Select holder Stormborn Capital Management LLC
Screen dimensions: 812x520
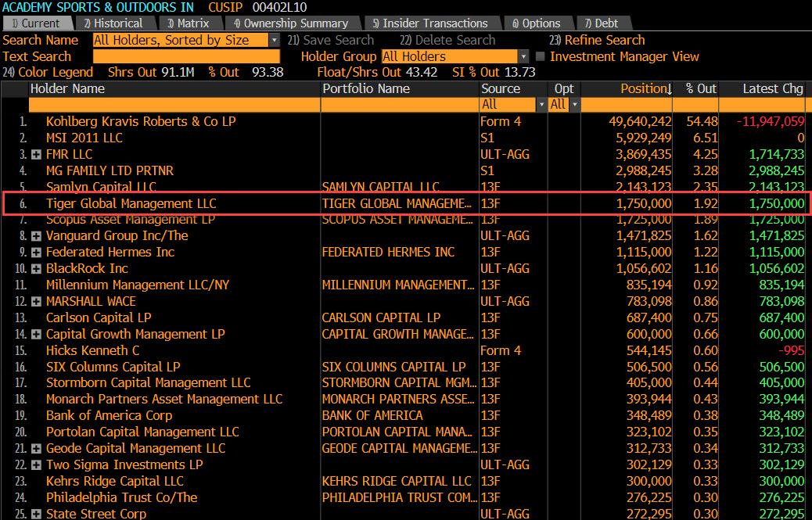coord(149,383)
